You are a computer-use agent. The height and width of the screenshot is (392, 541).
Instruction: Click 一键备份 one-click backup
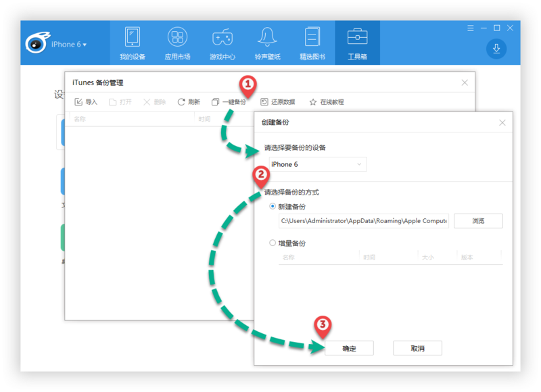229,102
